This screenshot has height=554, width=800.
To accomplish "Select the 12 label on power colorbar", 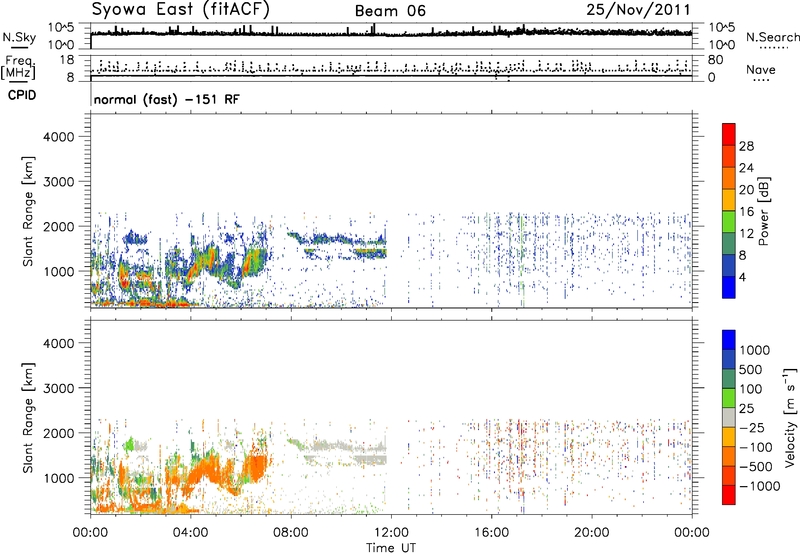I will tap(746, 234).
